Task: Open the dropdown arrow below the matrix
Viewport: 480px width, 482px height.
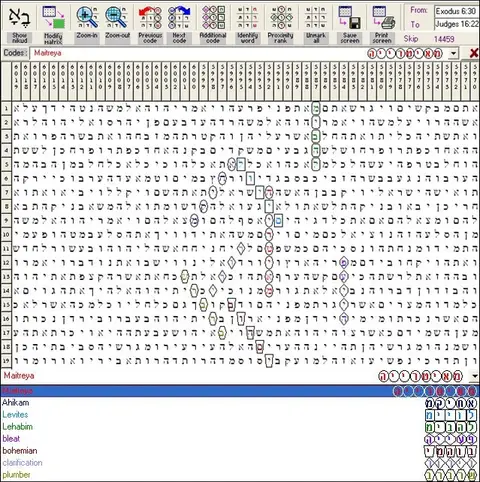Action: (475, 376)
